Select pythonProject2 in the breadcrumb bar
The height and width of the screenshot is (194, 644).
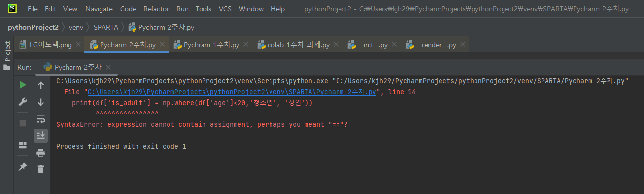[33, 27]
